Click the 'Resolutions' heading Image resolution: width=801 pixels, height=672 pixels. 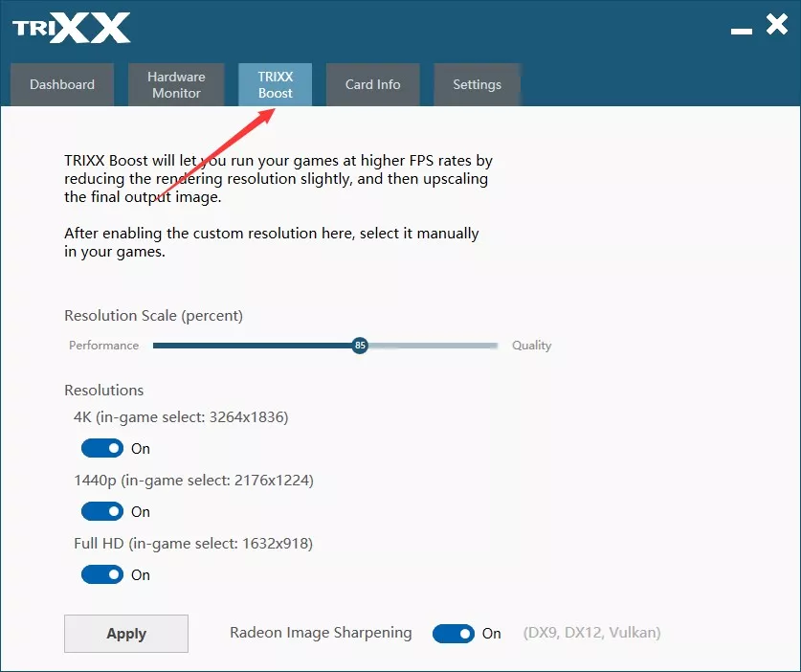pos(103,391)
